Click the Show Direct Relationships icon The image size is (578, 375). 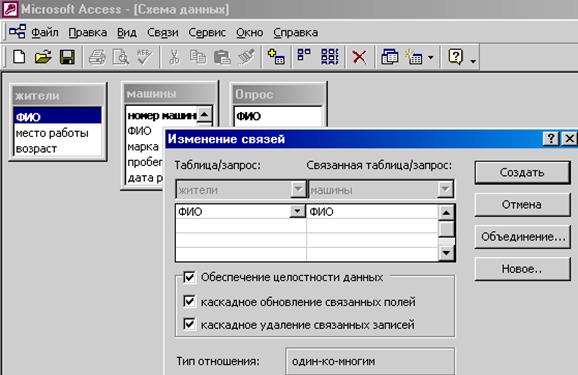coord(304,56)
